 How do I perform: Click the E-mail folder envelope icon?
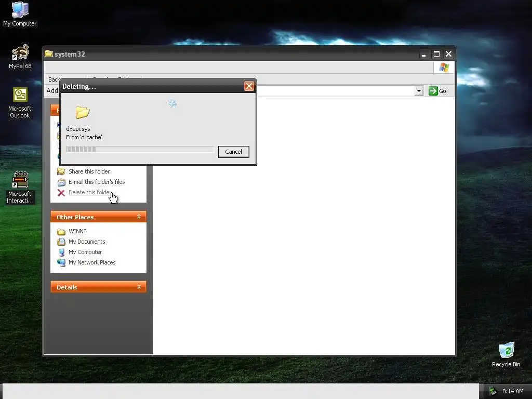tap(61, 182)
